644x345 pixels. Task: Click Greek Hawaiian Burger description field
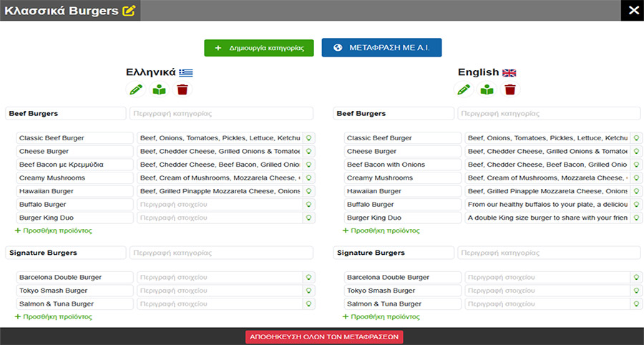pyautogui.click(x=220, y=191)
